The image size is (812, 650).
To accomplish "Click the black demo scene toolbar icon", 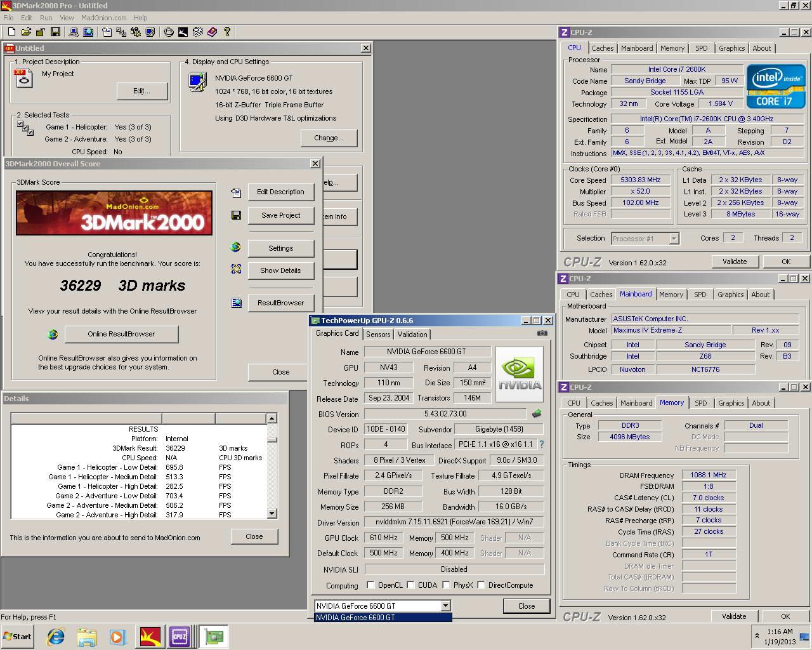I will pos(183,32).
